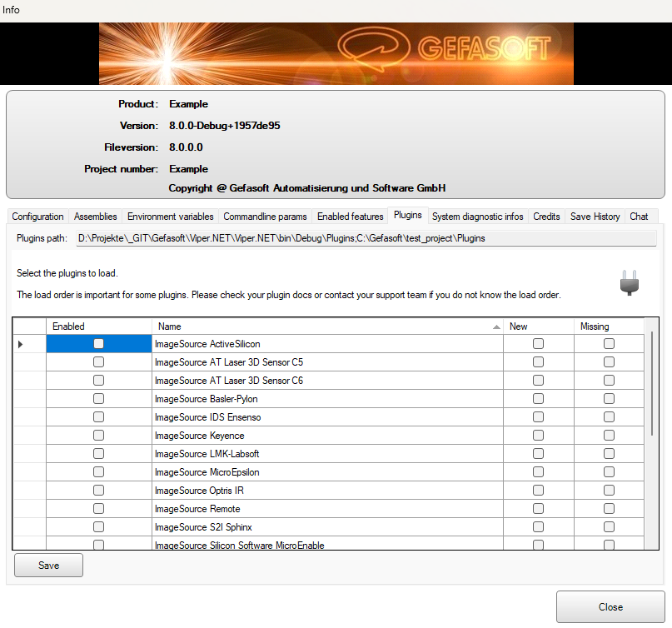Open the Save History tab
This screenshot has width=672, height=628.
(x=595, y=217)
